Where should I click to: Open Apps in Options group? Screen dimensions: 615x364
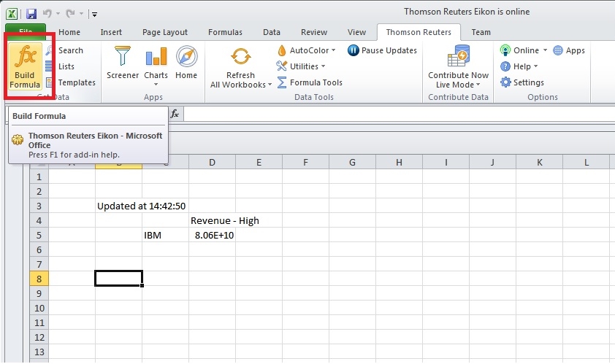(569, 50)
